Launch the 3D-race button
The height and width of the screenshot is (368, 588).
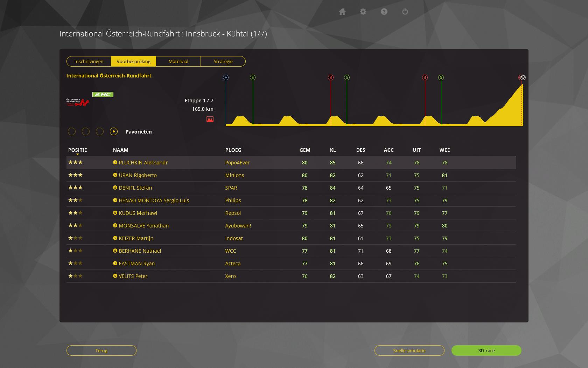[x=486, y=350]
